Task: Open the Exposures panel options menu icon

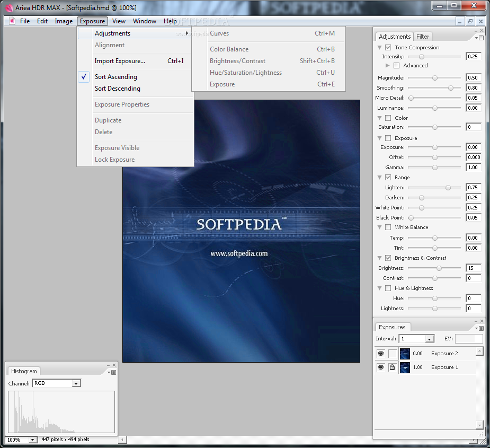Action: (479, 328)
